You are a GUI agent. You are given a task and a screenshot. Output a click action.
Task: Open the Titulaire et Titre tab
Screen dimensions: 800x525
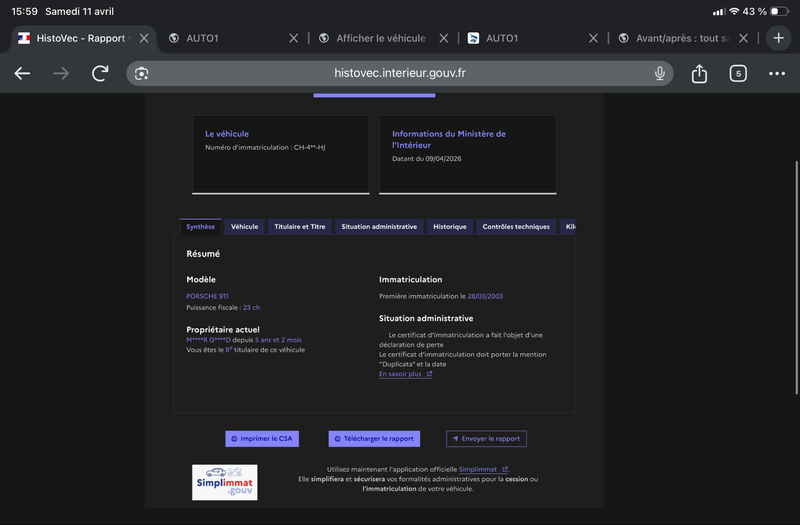299,227
